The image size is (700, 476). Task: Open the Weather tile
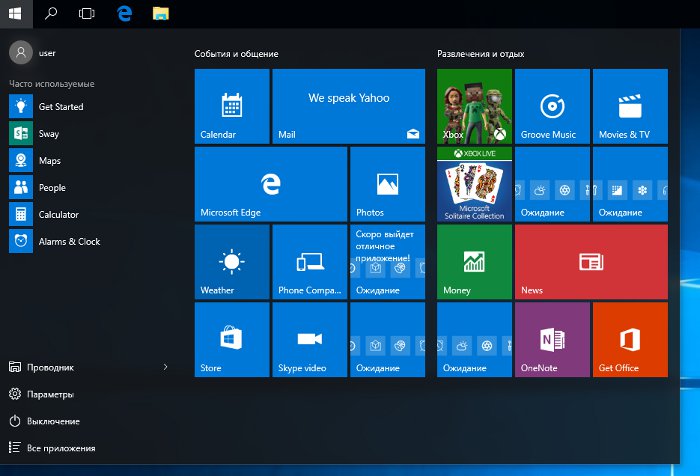232,262
